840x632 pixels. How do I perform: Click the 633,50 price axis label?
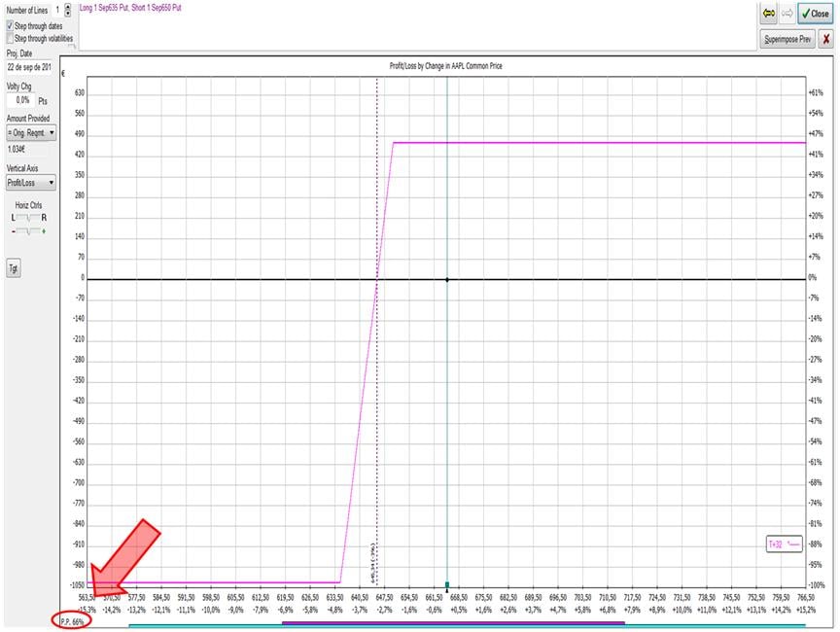[x=334, y=597]
